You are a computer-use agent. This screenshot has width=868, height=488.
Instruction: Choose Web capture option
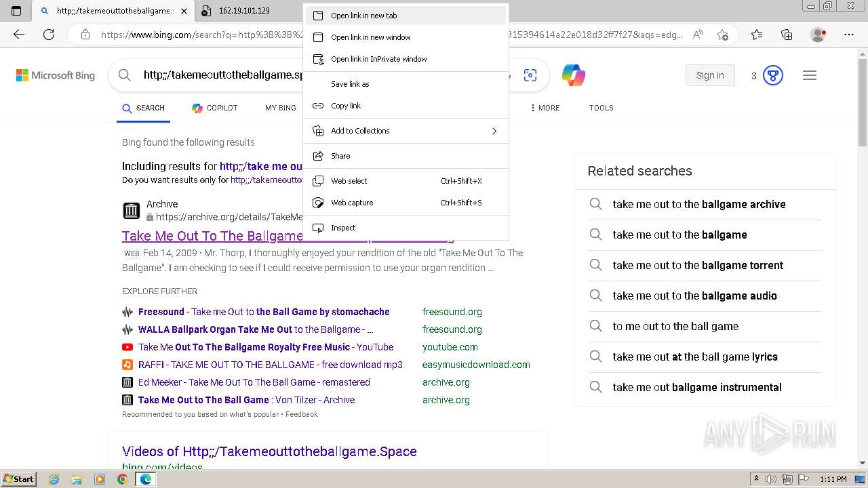(x=406, y=203)
